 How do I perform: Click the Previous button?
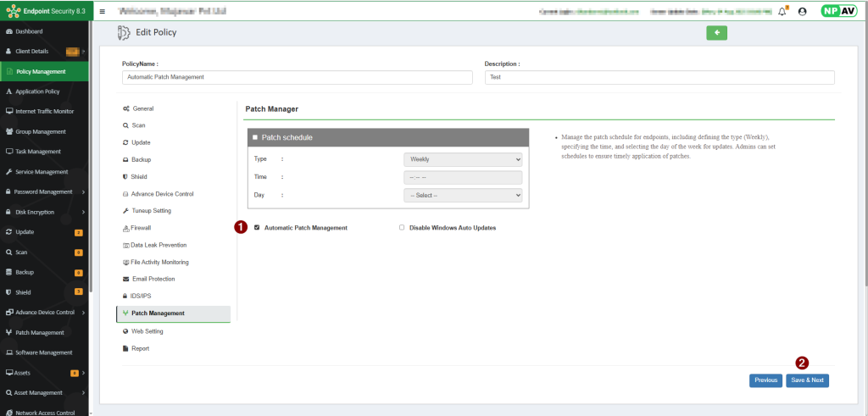[765, 380]
